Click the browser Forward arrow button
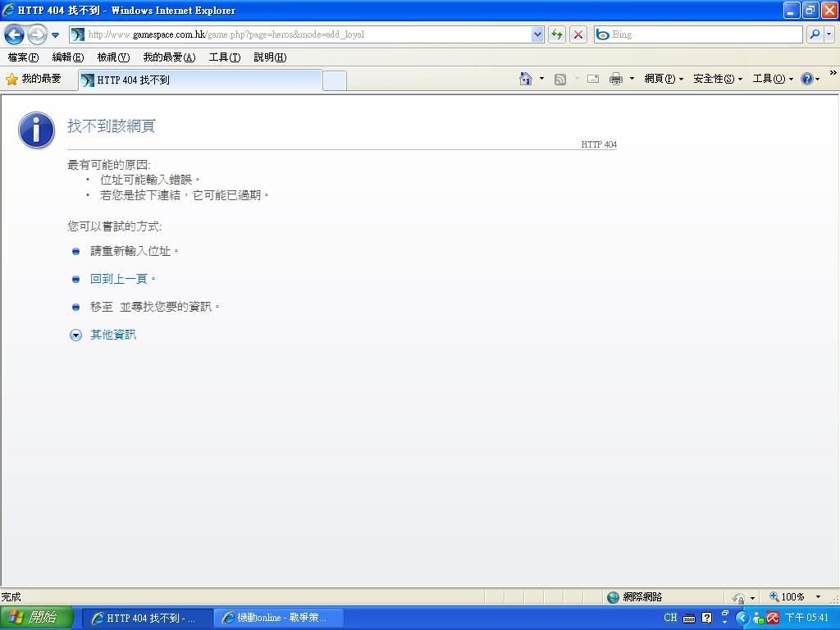This screenshot has width=840, height=630. click(x=37, y=34)
